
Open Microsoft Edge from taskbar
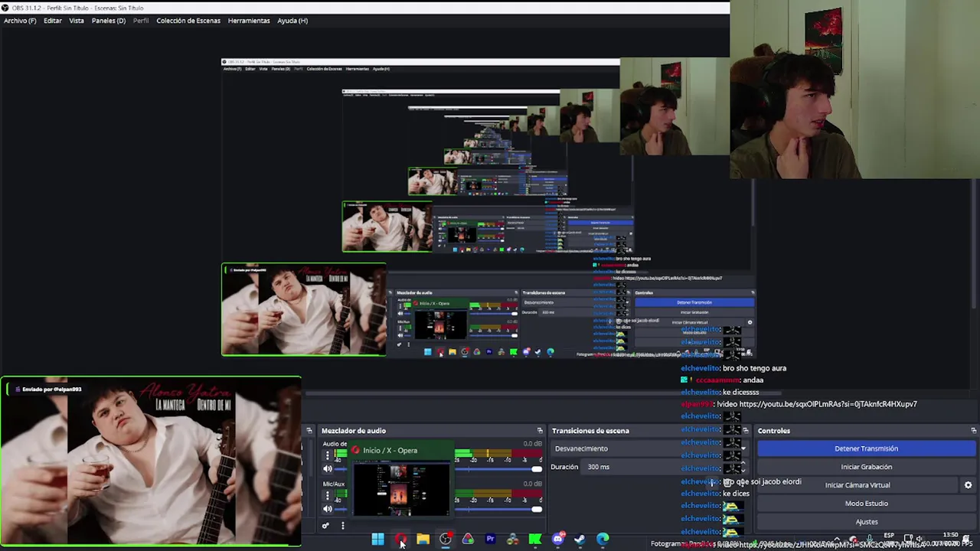coord(603,540)
